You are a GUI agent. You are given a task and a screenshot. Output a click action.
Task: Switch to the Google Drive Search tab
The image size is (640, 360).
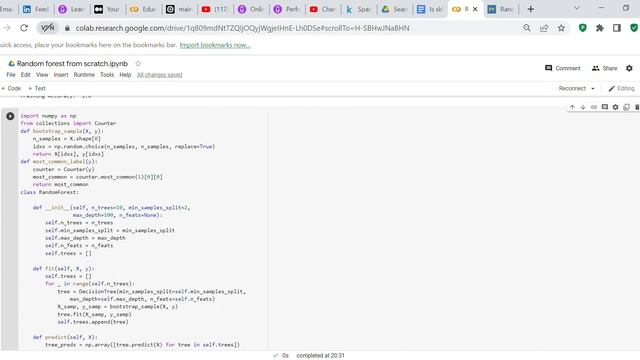click(394, 9)
